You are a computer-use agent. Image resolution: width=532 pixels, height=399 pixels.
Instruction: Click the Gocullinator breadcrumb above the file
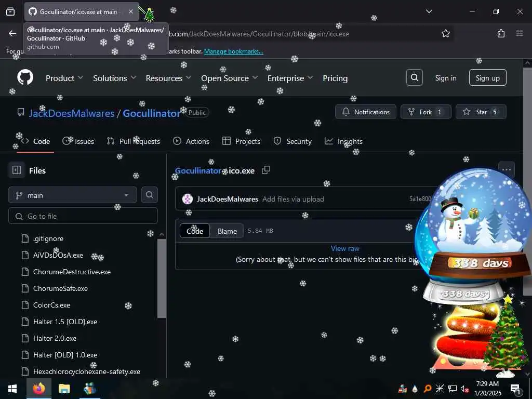coord(198,170)
